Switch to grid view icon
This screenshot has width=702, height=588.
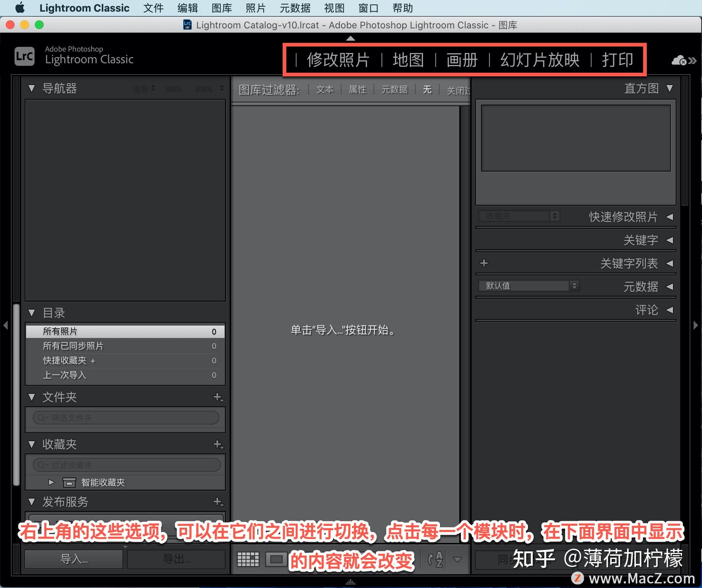coord(248,559)
